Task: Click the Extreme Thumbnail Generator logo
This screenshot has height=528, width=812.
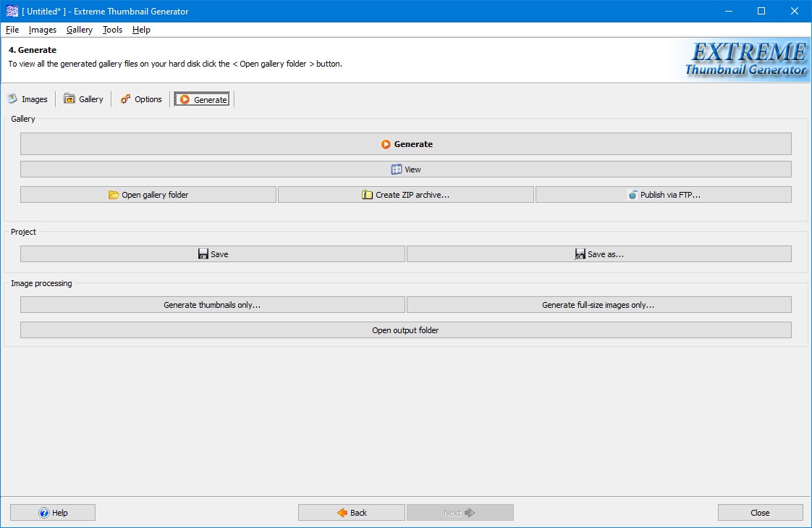Action: coord(745,59)
